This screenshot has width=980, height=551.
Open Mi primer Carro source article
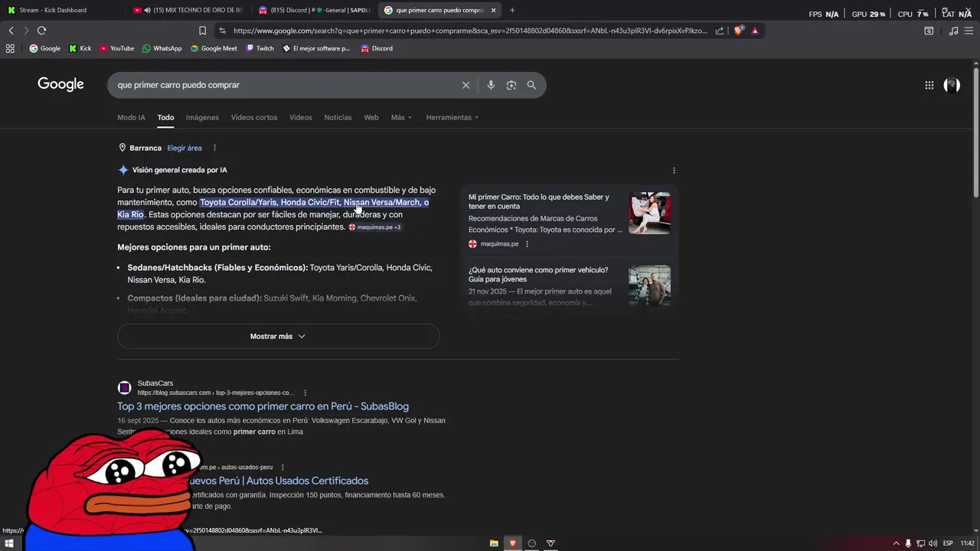click(539, 201)
